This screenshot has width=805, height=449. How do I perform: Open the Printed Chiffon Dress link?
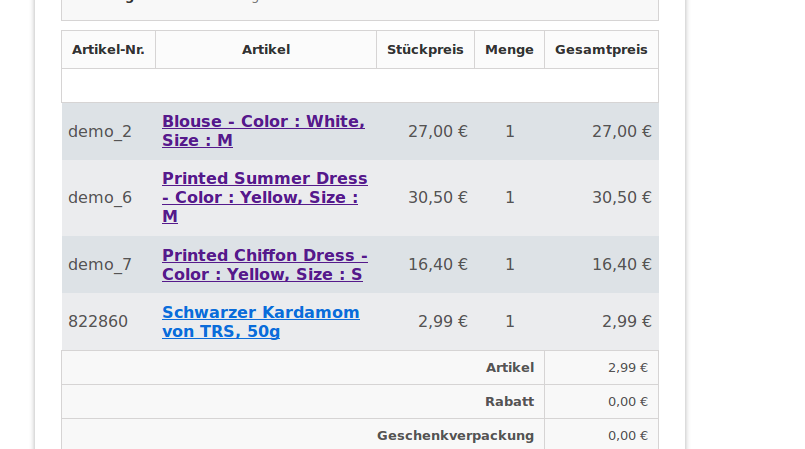(x=264, y=264)
